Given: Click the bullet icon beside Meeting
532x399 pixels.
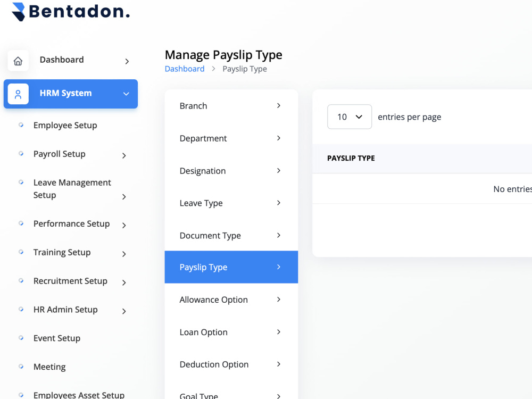Looking at the screenshot, I should [x=21, y=367].
